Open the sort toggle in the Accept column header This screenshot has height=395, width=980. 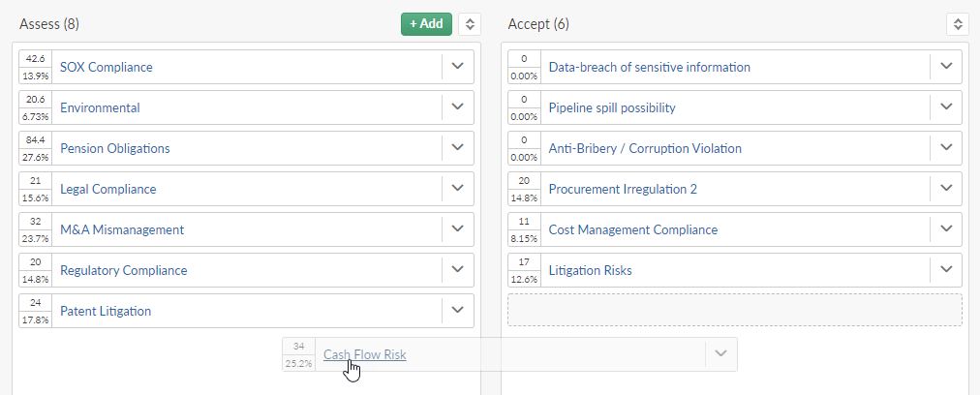tap(958, 24)
